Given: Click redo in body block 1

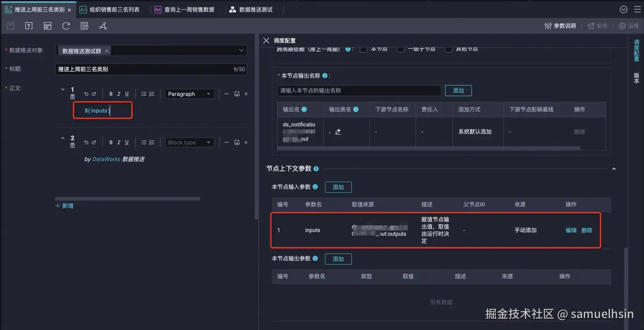Looking at the screenshot, I should coord(94,94).
